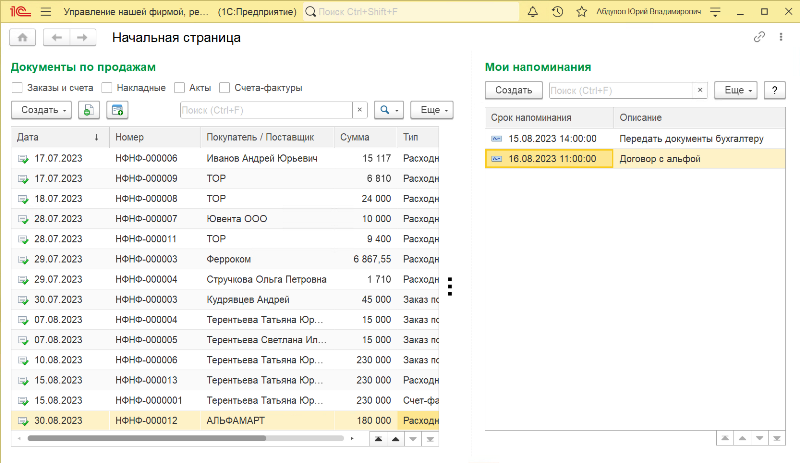Check the Акты filter checkbox
The image size is (800, 463).
(179, 88)
